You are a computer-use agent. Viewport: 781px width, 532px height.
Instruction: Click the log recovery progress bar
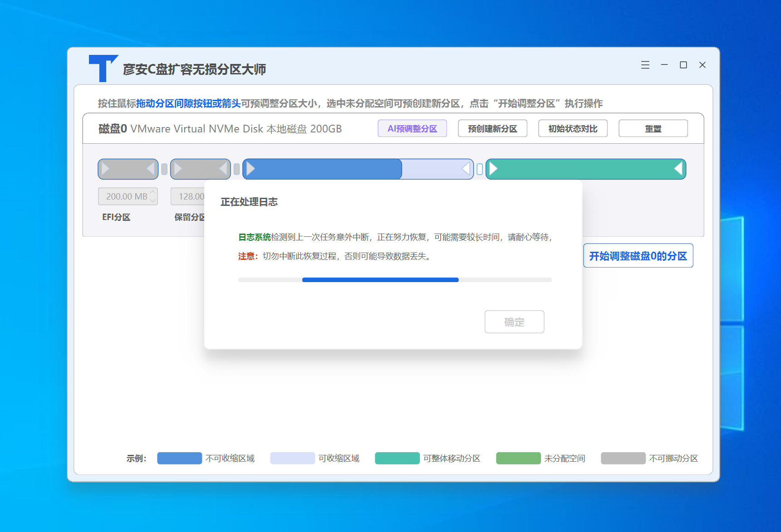point(395,280)
